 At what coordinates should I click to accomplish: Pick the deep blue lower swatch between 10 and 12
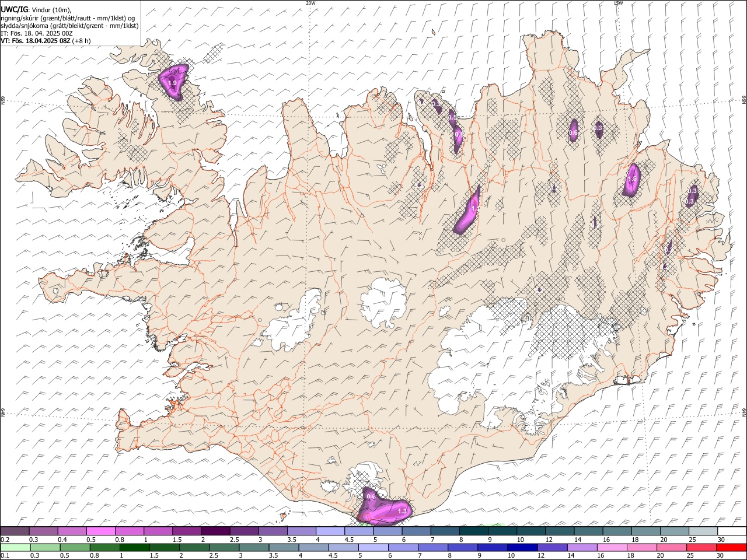point(523,548)
